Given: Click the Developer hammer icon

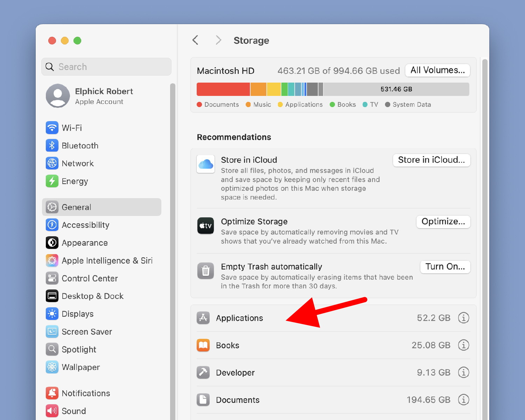Looking at the screenshot, I should click(x=203, y=372).
